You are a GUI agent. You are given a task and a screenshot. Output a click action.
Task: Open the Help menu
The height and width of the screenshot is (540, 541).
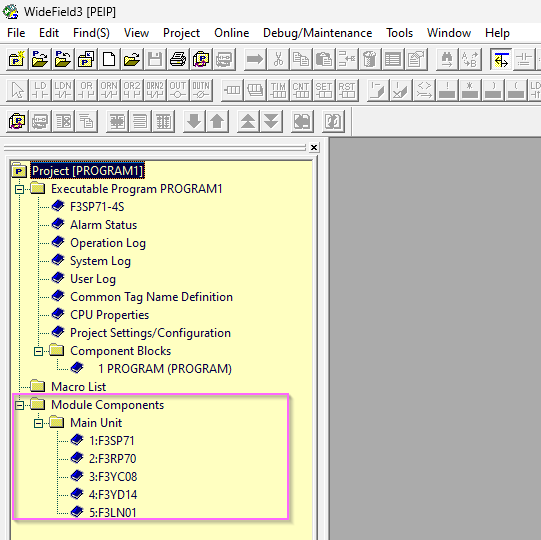click(497, 33)
